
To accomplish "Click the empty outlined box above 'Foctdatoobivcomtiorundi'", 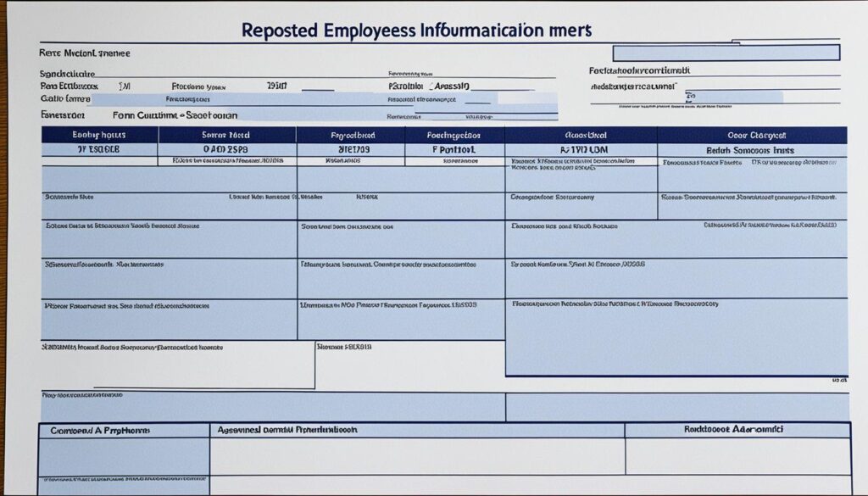I will pyautogui.click(x=726, y=53).
